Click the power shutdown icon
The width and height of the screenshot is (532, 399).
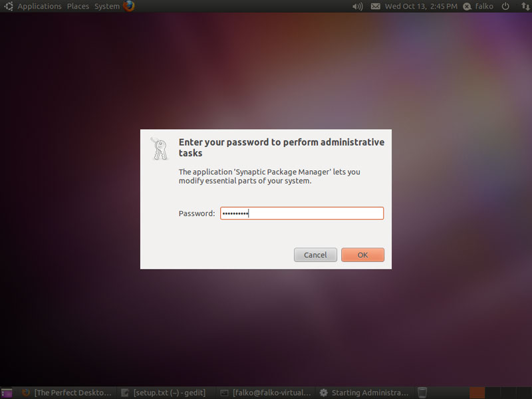coord(505,6)
